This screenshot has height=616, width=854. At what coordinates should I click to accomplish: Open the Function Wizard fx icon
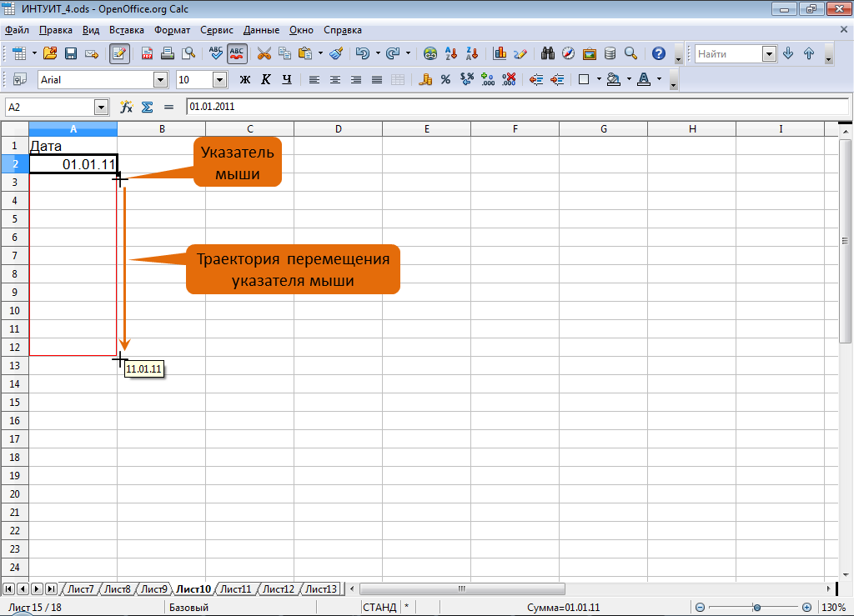coord(127,108)
